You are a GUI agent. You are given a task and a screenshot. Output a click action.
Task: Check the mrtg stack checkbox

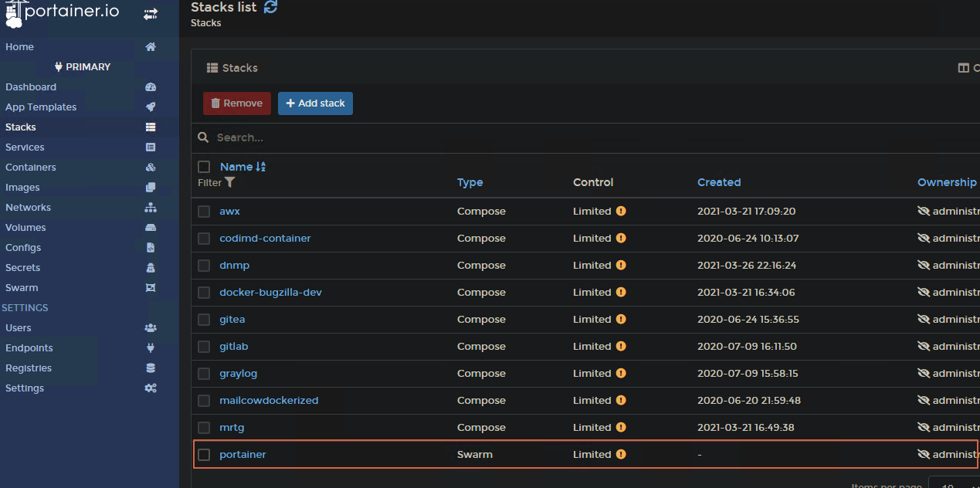pos(204,428)
